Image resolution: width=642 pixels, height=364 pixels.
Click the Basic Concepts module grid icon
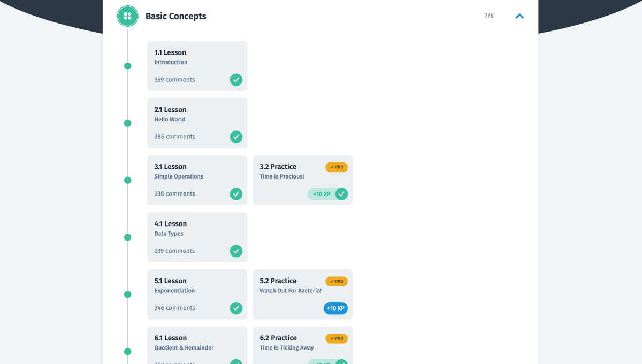point(127,16)
